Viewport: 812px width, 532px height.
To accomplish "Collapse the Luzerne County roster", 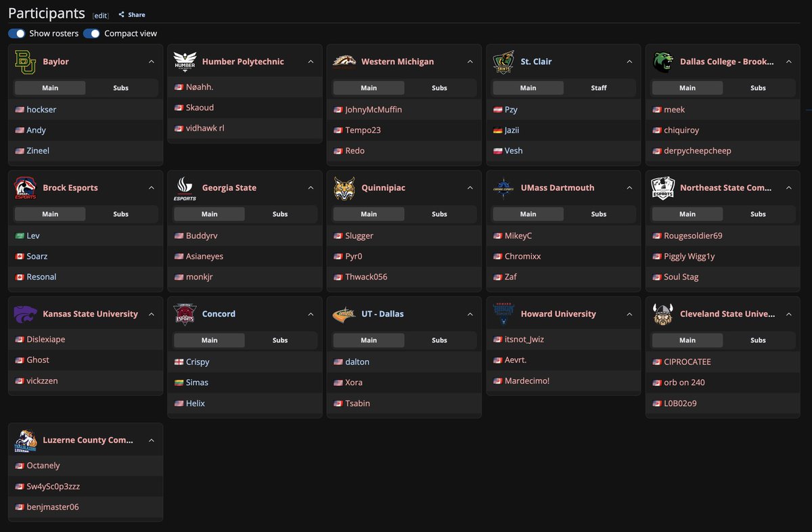I will (152, 440).
